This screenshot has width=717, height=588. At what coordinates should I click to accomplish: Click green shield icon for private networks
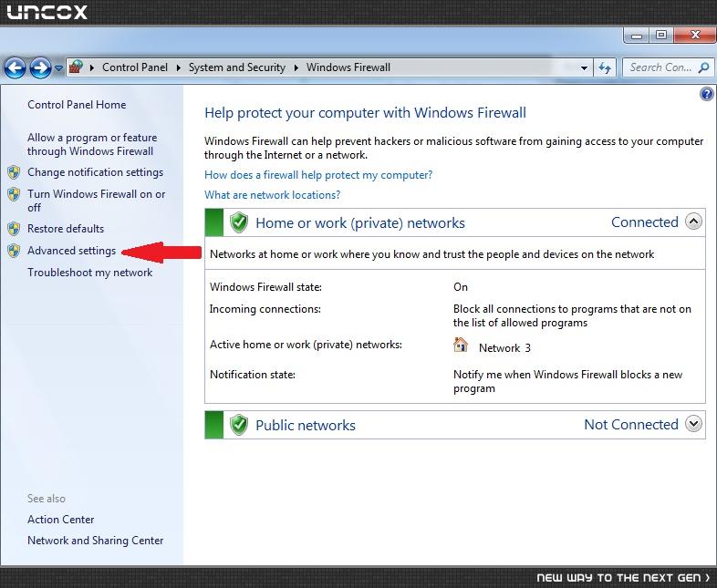point(239,222)
